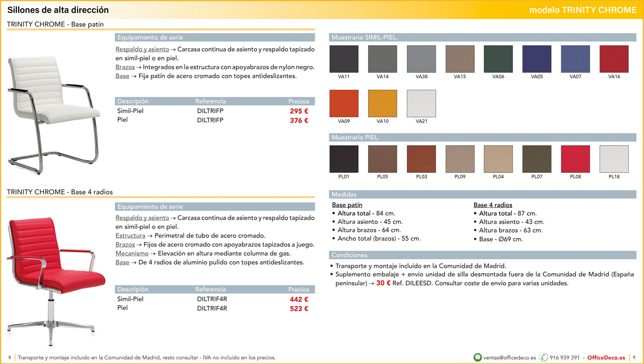Open the OfficeDeco.es website link
The image size is (644, 364).
pos(606,358)
